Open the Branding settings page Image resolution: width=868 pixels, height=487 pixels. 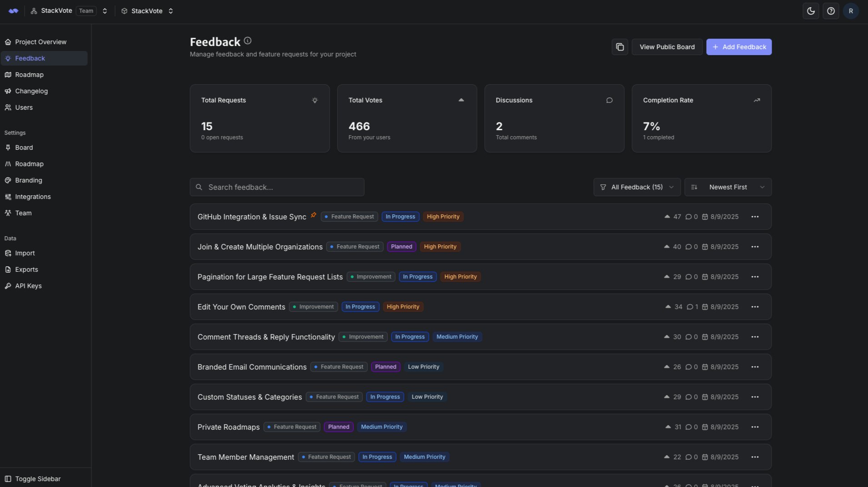[29, 180]
